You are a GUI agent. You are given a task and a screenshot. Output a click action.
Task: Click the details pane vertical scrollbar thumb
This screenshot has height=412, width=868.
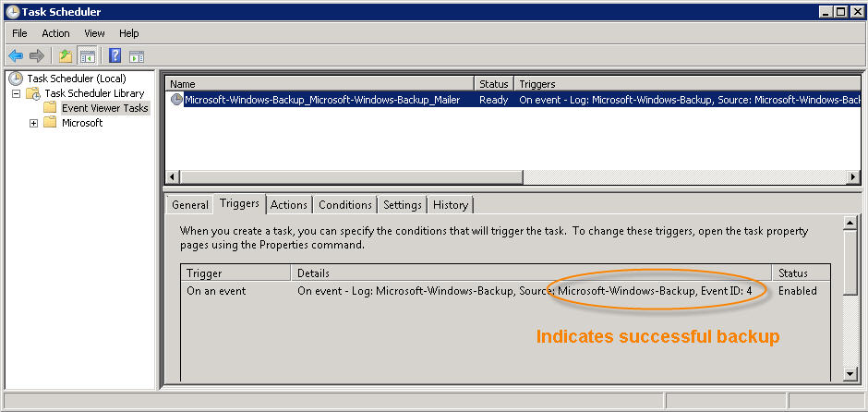pos(850,264)
